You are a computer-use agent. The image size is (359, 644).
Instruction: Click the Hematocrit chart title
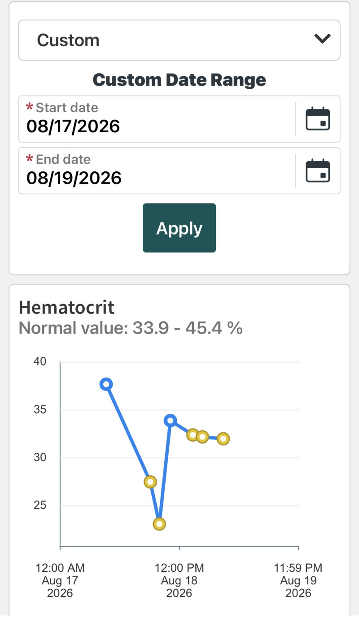pos(67,308)
